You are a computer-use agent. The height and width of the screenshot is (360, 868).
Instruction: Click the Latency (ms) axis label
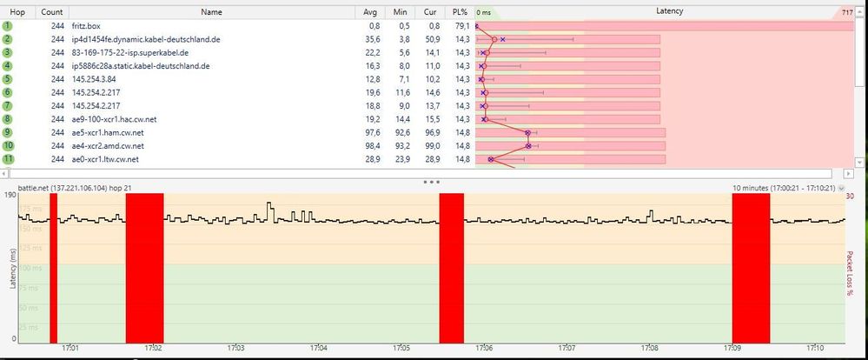12,269
